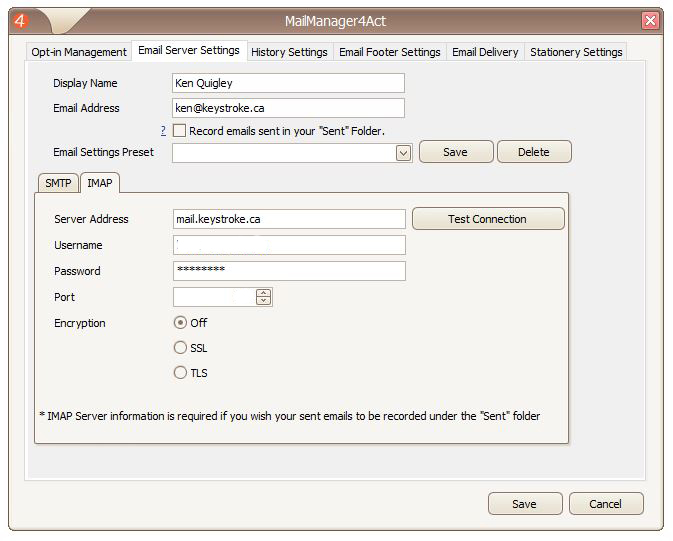Switch to the SMTP sub-tab
The image size is (673, 541).
58,183
